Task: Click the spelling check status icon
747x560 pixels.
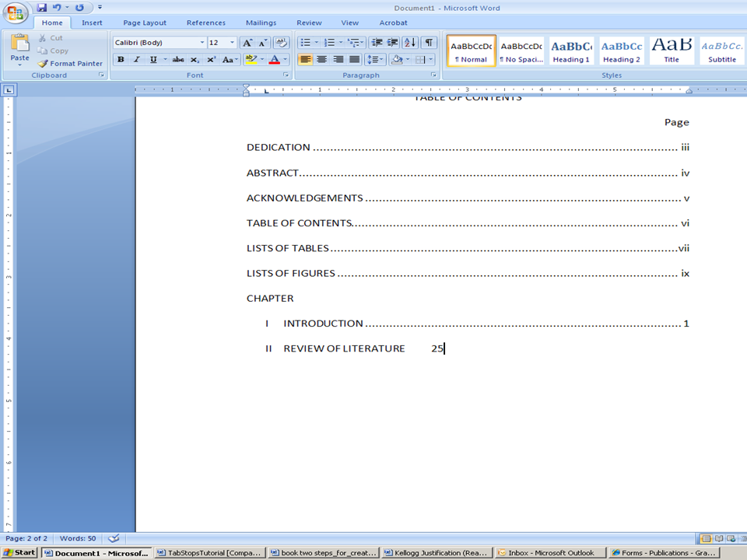Action: pos(114,538)
